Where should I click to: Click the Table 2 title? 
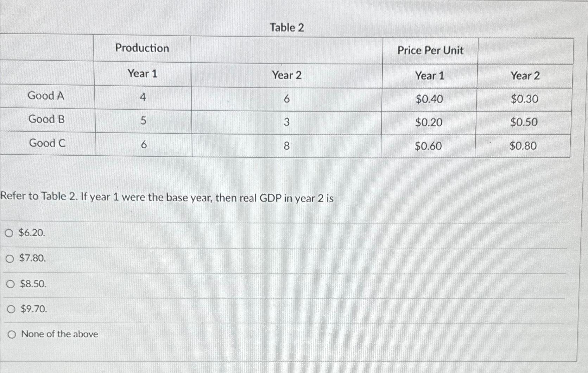coord(287,27)
